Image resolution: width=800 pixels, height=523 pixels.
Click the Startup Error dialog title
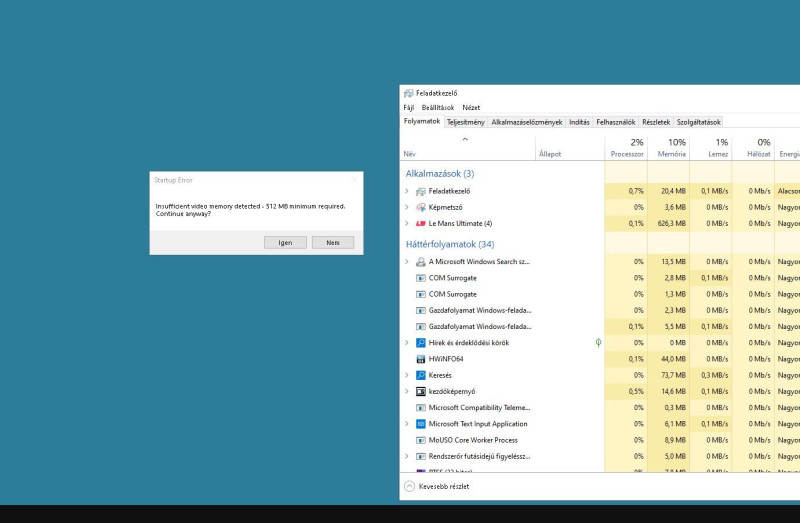coord(173,180)
